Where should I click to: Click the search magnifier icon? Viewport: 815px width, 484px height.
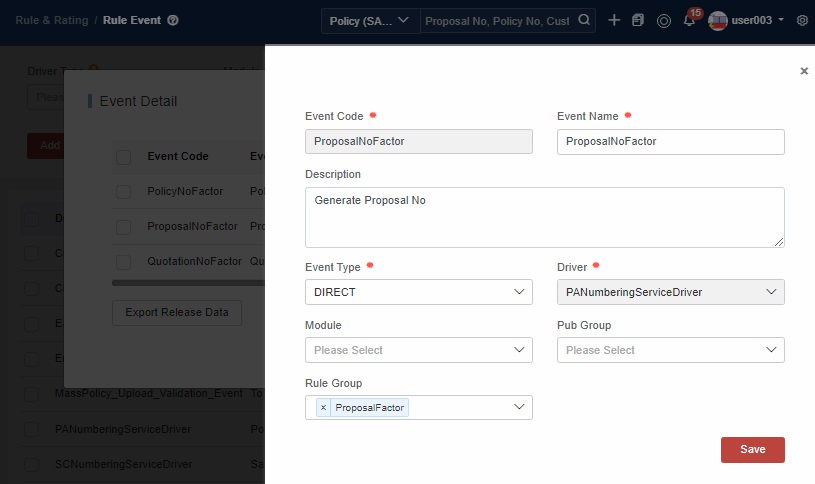(585, 20)
